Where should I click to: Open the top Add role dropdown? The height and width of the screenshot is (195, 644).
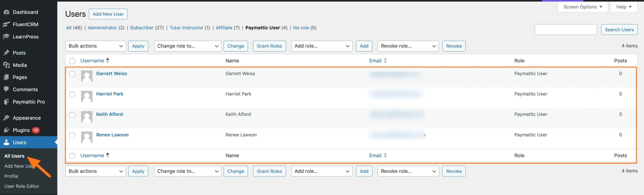[x=322, y=46]
